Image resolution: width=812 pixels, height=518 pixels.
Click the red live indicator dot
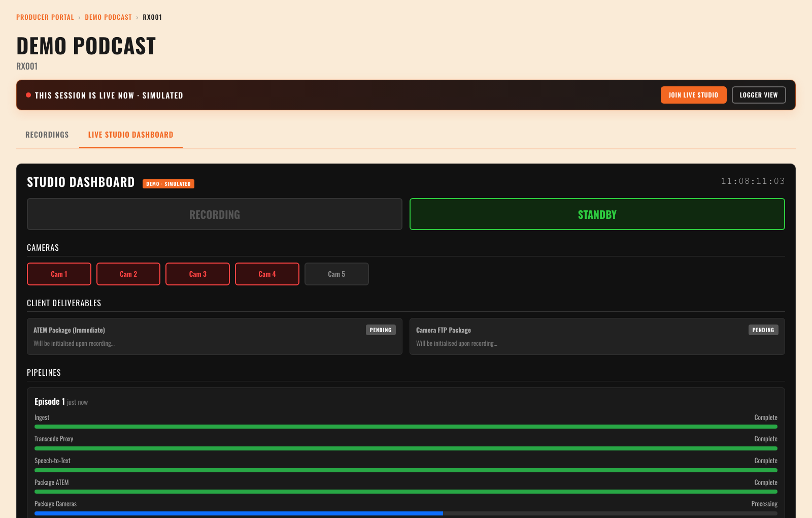point(28,95)
